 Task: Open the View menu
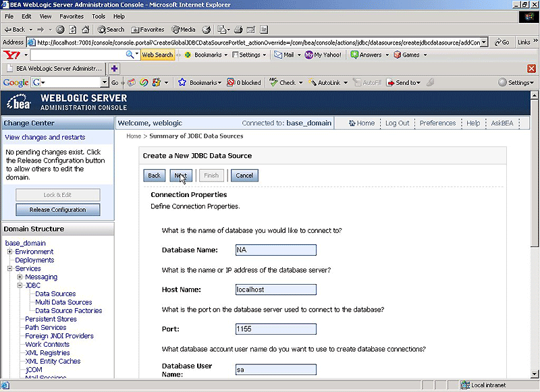pyautogui.click(x=45, y=16)
